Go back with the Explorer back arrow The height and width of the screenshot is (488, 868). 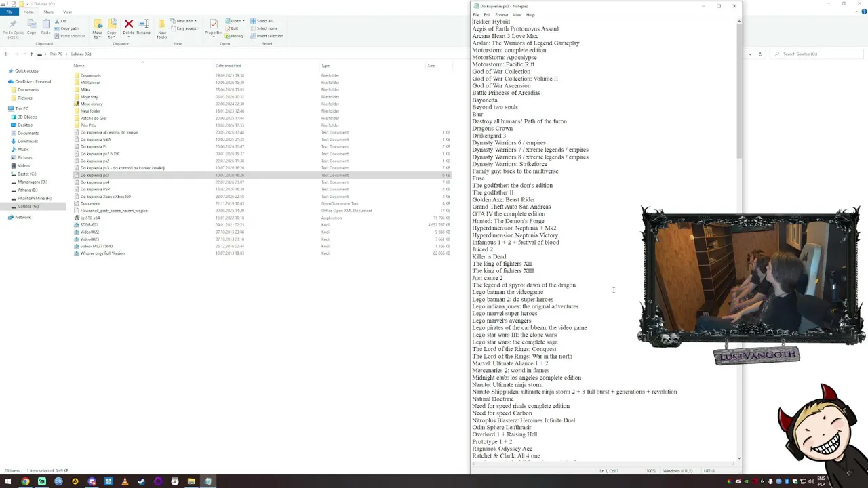tap(6, 54)
